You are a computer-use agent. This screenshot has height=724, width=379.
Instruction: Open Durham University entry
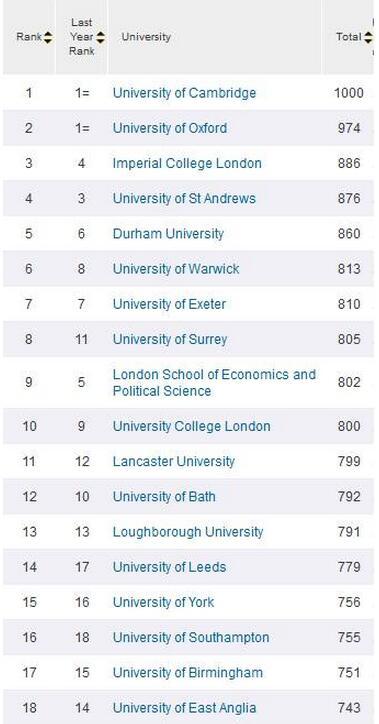tap(168, 234)
